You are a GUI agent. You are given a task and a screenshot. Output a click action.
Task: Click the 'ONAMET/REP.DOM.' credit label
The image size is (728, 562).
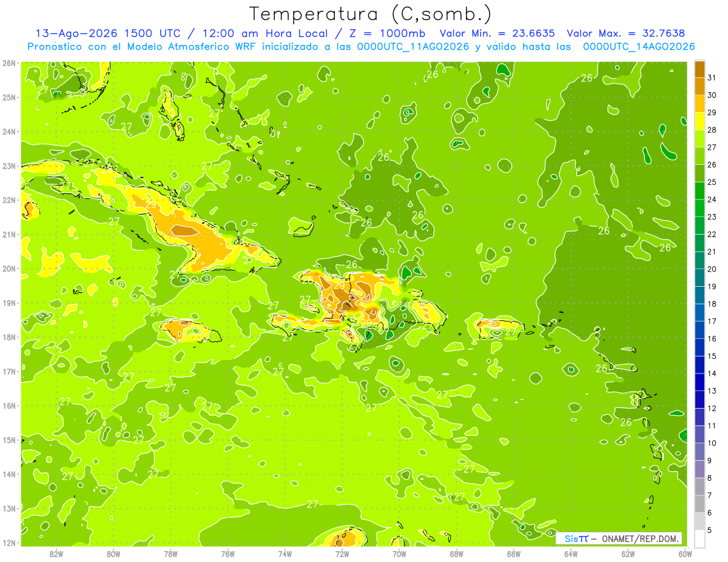641,538
